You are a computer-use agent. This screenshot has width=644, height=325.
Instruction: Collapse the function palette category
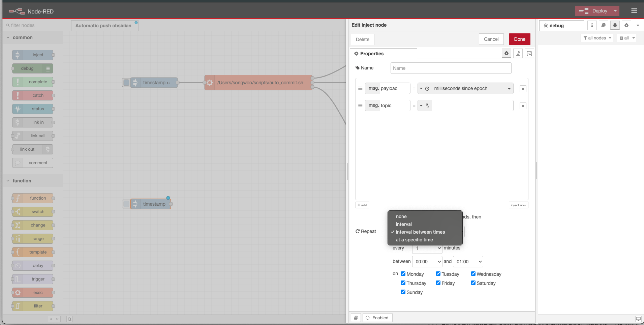[x=32, y=181]
